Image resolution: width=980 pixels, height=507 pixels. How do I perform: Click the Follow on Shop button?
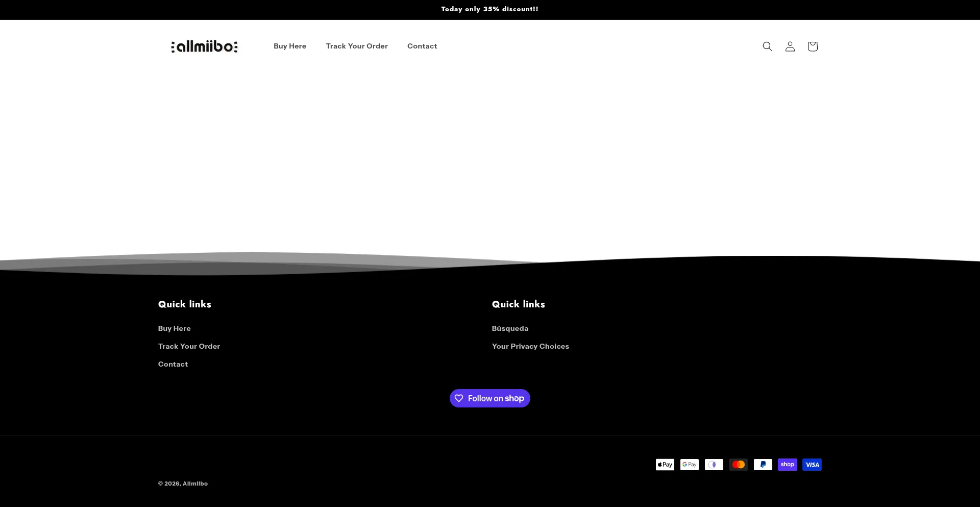[489, 398]
